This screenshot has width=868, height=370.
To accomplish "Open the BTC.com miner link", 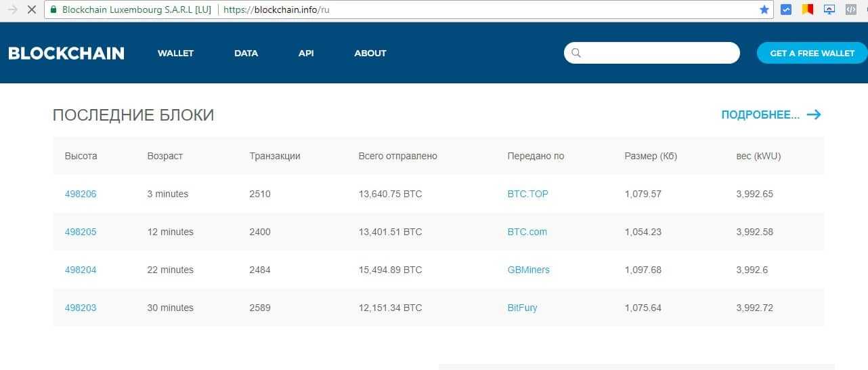I will [527, 232].
